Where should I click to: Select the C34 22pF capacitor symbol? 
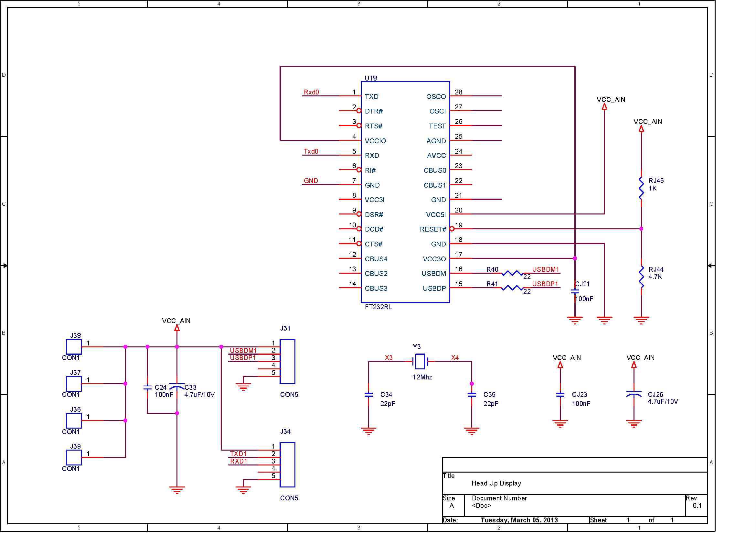369,395
